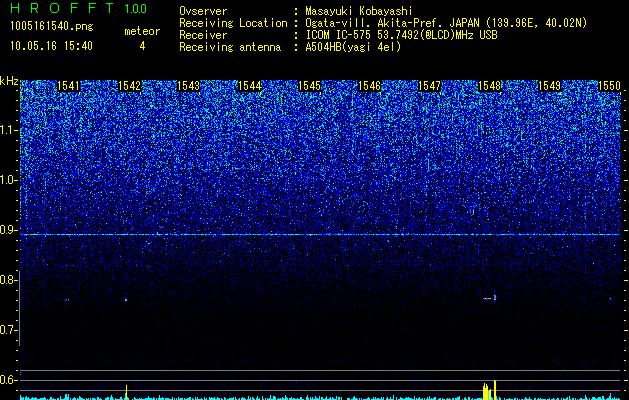The height and width of the screenshot is (400, 629).
Task: Click the 1544 time marker
Action: [250, 86]
